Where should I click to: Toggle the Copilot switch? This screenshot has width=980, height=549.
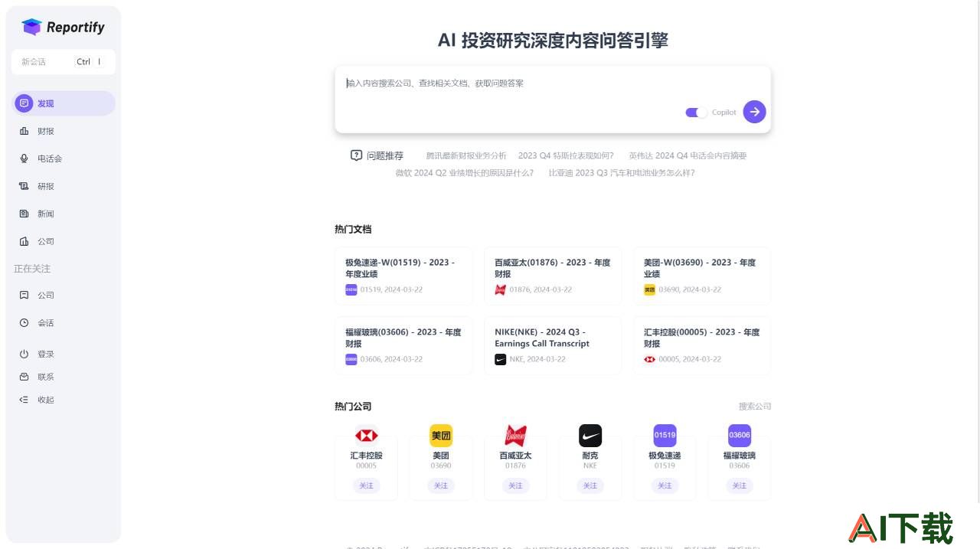tap(696, 113)
